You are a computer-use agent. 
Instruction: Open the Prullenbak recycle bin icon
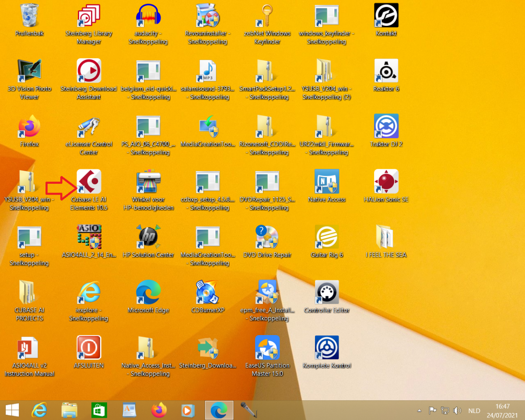[29, 15]
